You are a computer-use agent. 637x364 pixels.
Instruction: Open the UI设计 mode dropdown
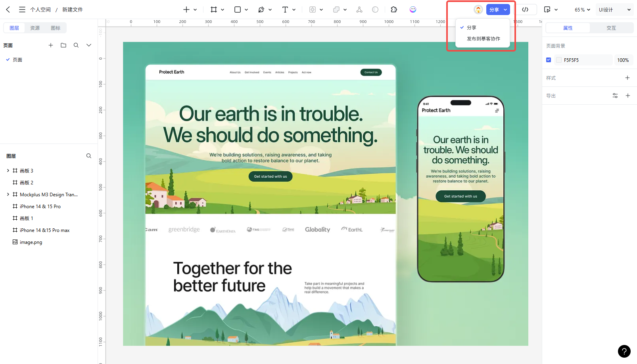pos(614,10)
